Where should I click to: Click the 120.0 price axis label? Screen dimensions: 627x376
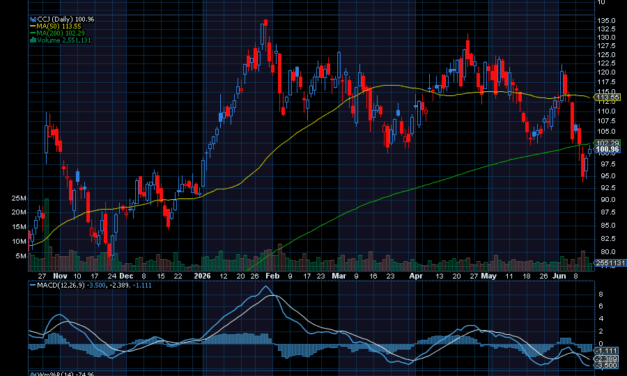pos(606,72)
